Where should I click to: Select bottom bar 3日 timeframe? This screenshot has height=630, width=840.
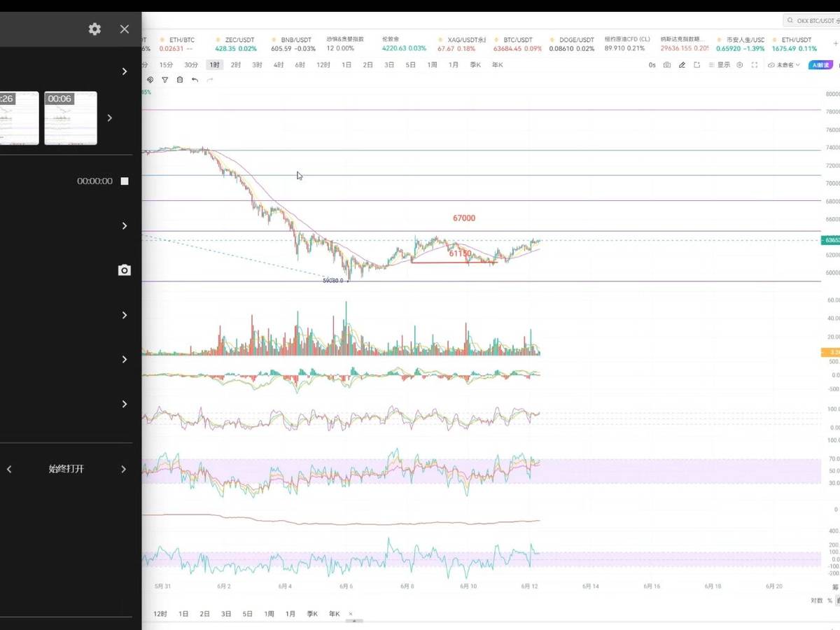[226, 614]
